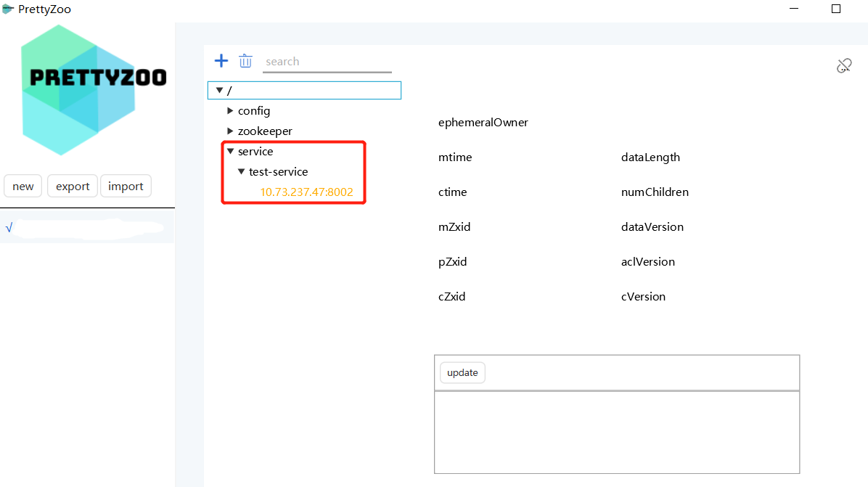Click the trash delete-node icon
This screenshot has height=487, width=868.
tap(246, 61)
